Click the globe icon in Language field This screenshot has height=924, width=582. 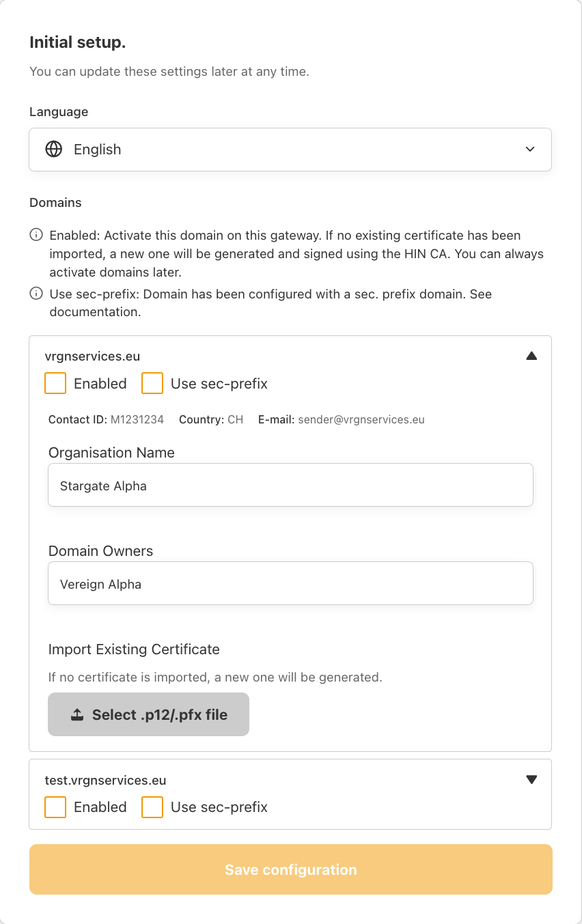(x=54, y=149)
